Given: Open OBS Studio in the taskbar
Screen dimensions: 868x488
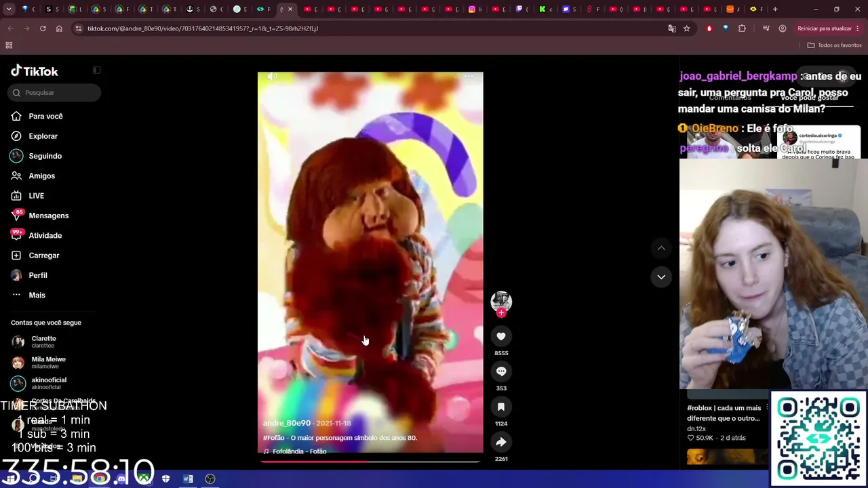Looking at the screenshot, I should (210, 479).
